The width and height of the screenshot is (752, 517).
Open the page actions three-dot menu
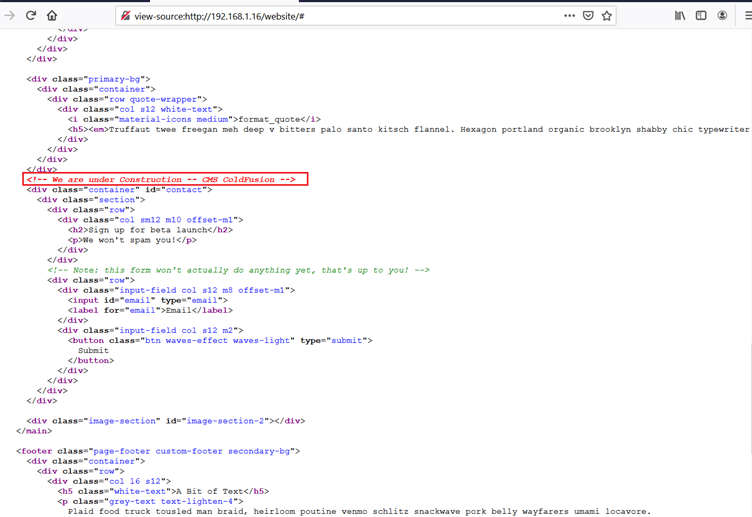coord(569,15)
